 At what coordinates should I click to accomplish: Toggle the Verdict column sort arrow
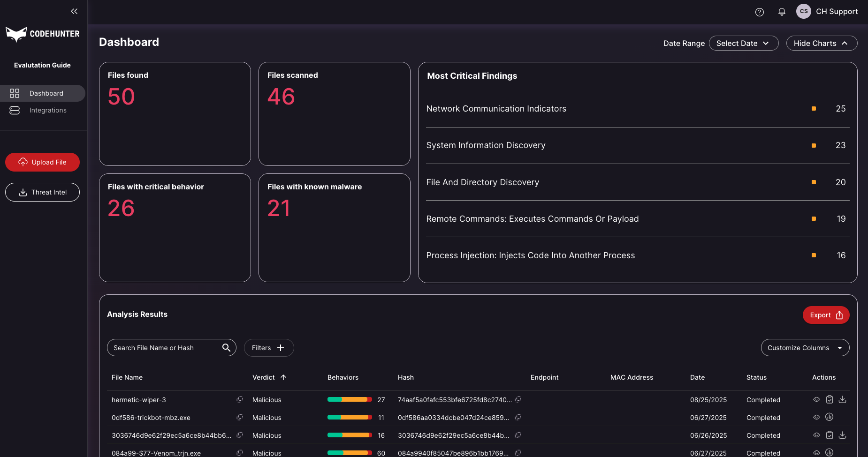(x=283, y=377)
